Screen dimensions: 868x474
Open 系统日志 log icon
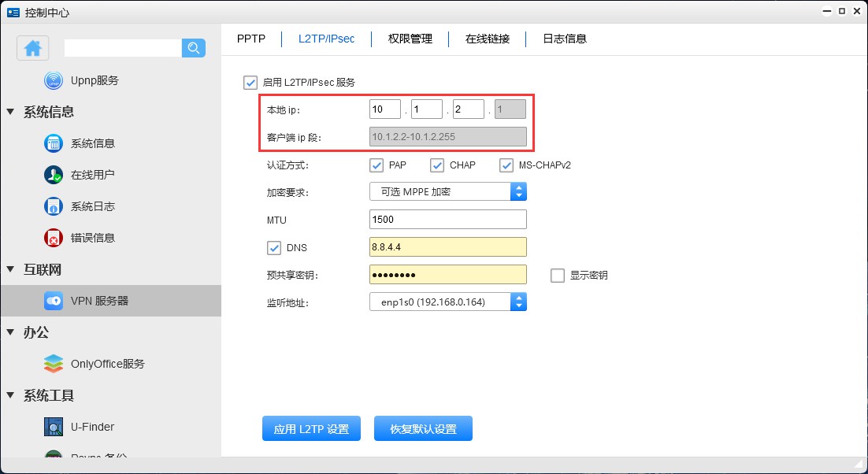pyautogui.click(x=54, y=206)
